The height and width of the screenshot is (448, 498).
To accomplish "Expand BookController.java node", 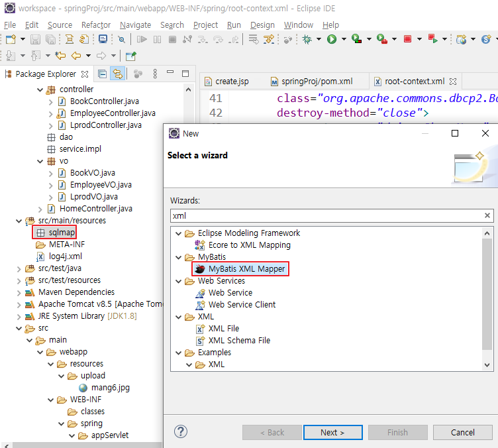I will [50, 102].
